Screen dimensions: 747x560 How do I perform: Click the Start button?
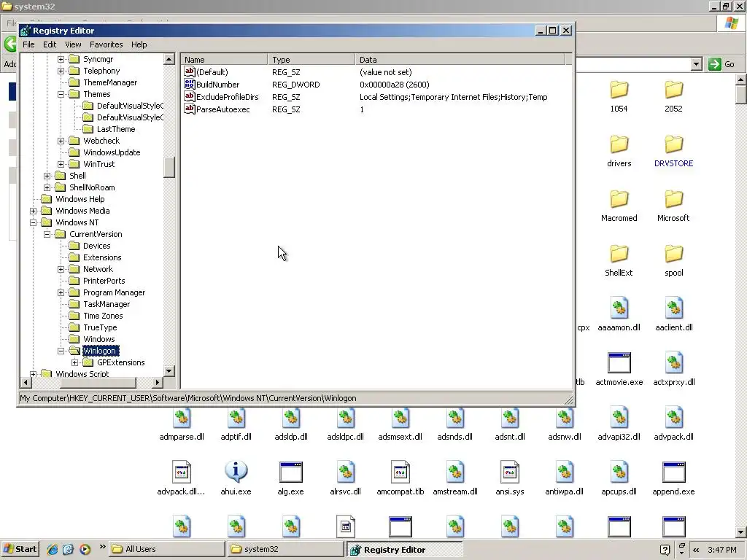click(20, 549)
